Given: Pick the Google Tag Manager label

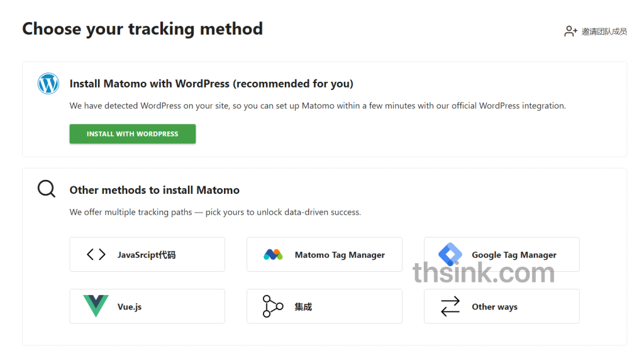Looking at the screenshot, I should (x=514, y=255).
